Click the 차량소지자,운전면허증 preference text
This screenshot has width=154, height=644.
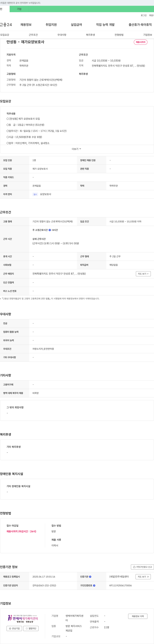tap(43, 349)
